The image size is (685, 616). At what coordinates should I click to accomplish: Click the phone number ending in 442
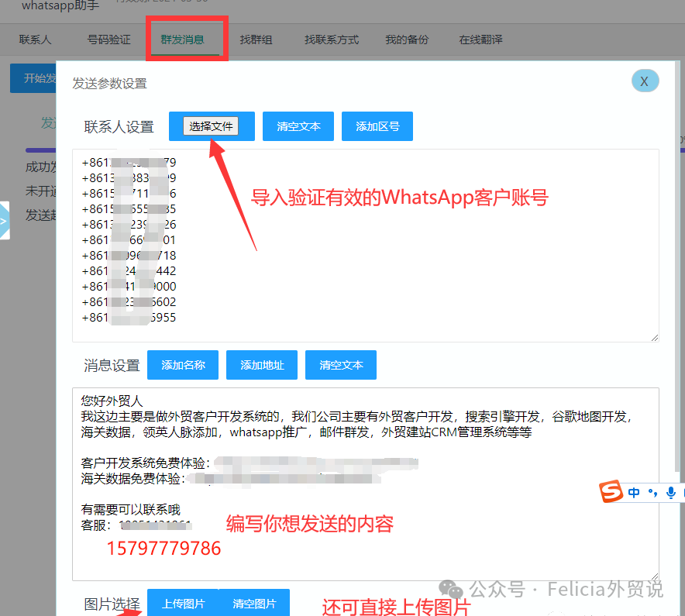click(129, 271)
